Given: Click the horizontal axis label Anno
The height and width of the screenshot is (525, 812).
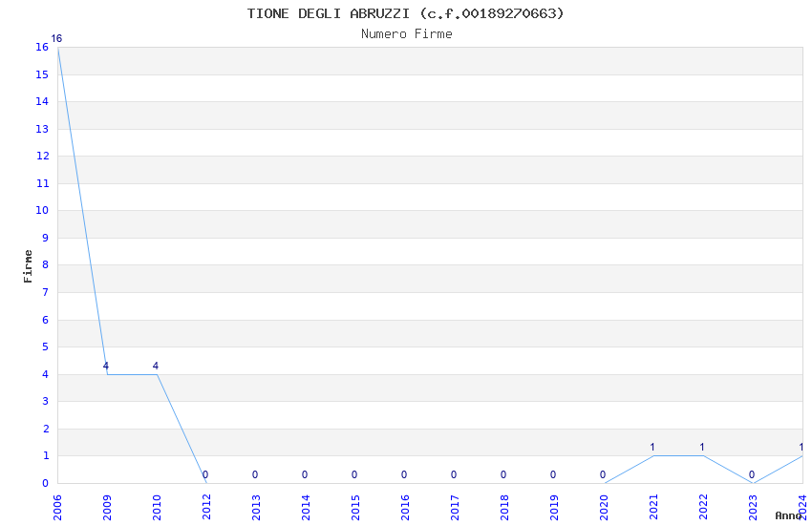Looking at the screenshot, I should tap(788, 515).
